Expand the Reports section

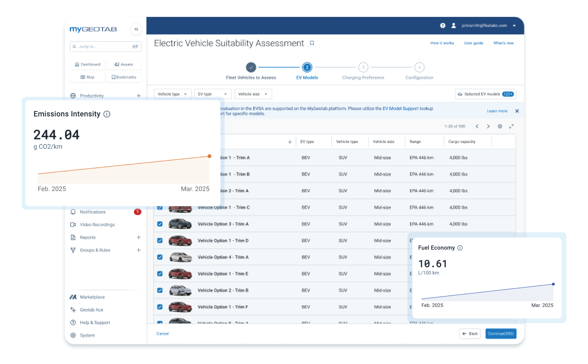coord(139,237)
